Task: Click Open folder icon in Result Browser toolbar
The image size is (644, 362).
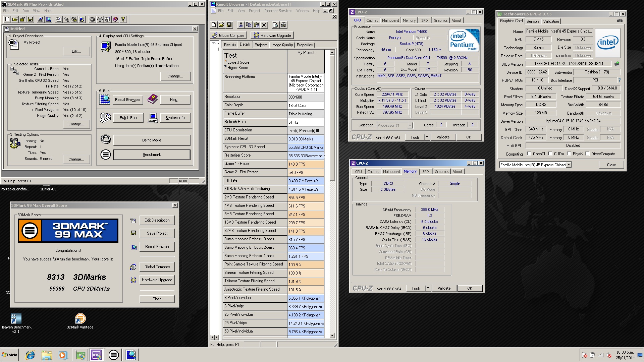Action: coord(221,25)
